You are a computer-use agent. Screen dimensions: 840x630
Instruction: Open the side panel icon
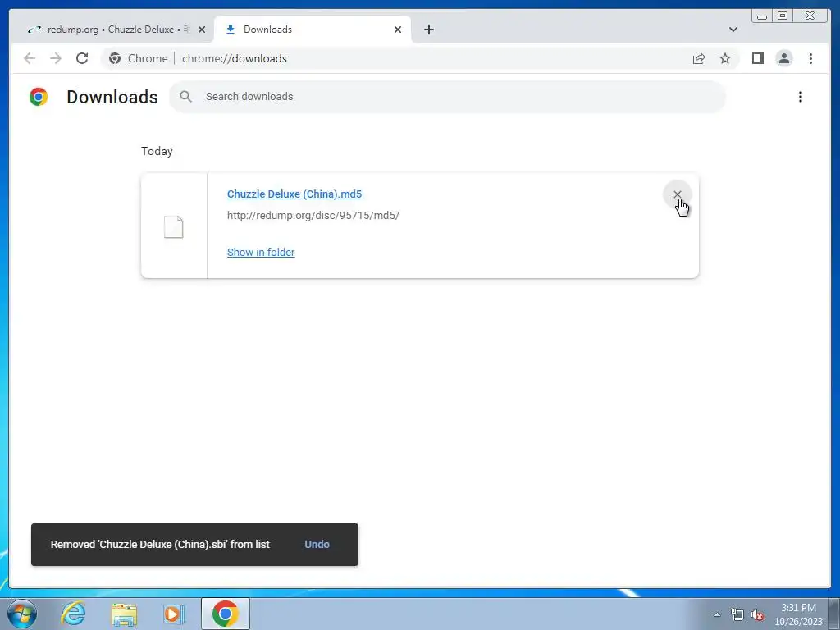point(757,58)
